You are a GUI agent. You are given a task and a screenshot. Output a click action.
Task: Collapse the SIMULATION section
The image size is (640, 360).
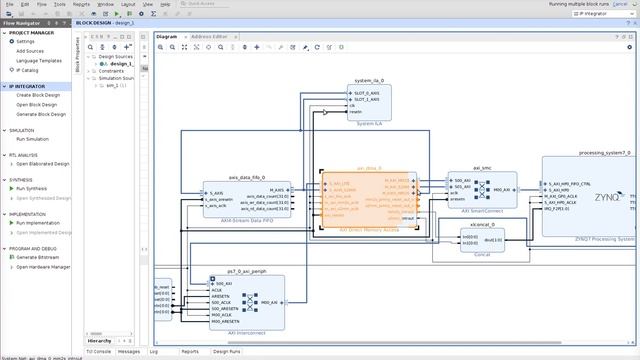(5, 131)
